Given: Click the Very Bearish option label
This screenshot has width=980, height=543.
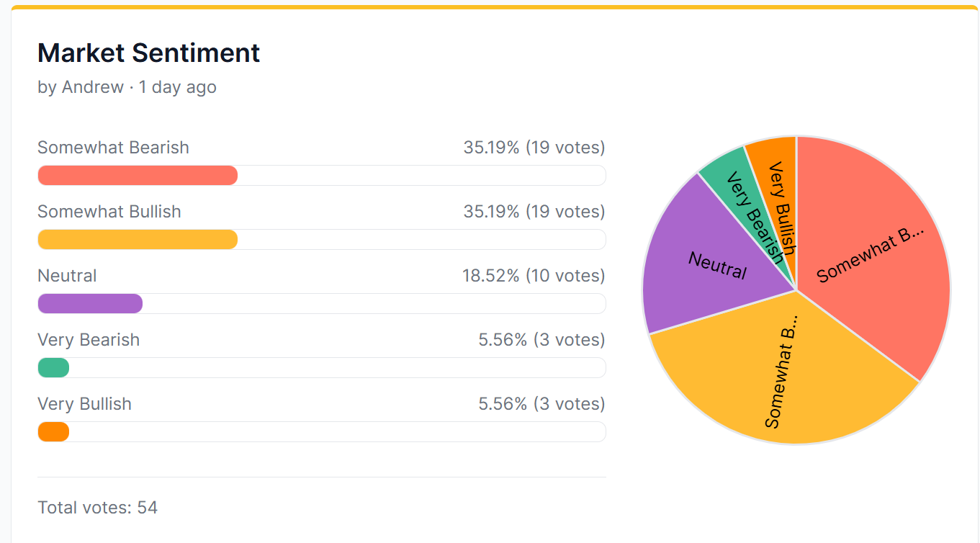Looking at the screenshot, I should pyautogui.click(x=89, y=340).
